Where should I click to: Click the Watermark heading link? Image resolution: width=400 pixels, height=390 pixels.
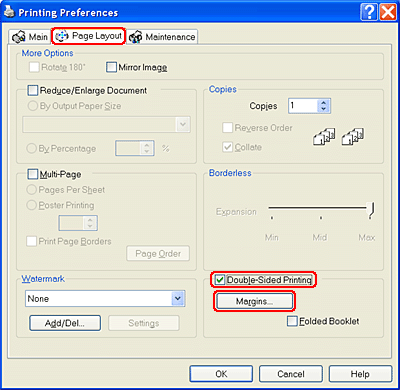(43, 279)
